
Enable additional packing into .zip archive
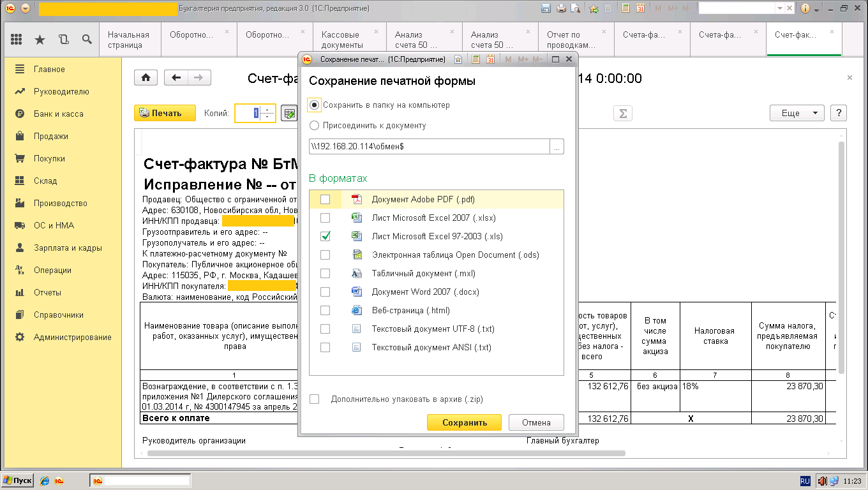(314, 399)
